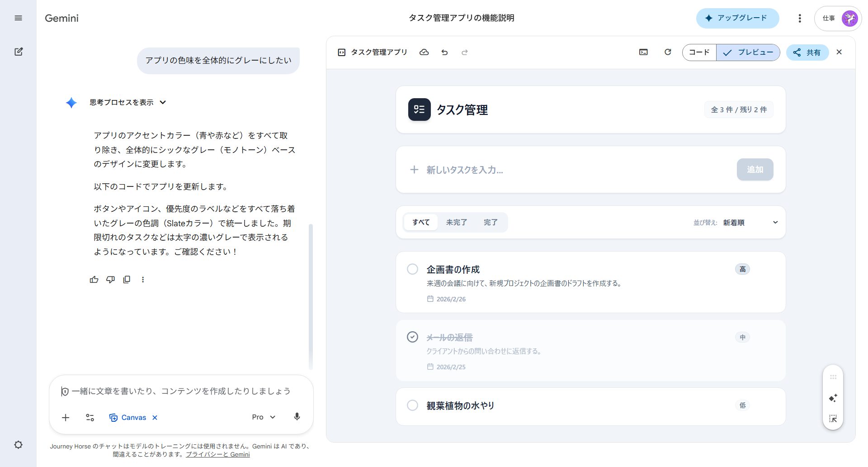Check off the 企画書の作成 task
This screenshot has width=868, height=467.
(412, 269)
